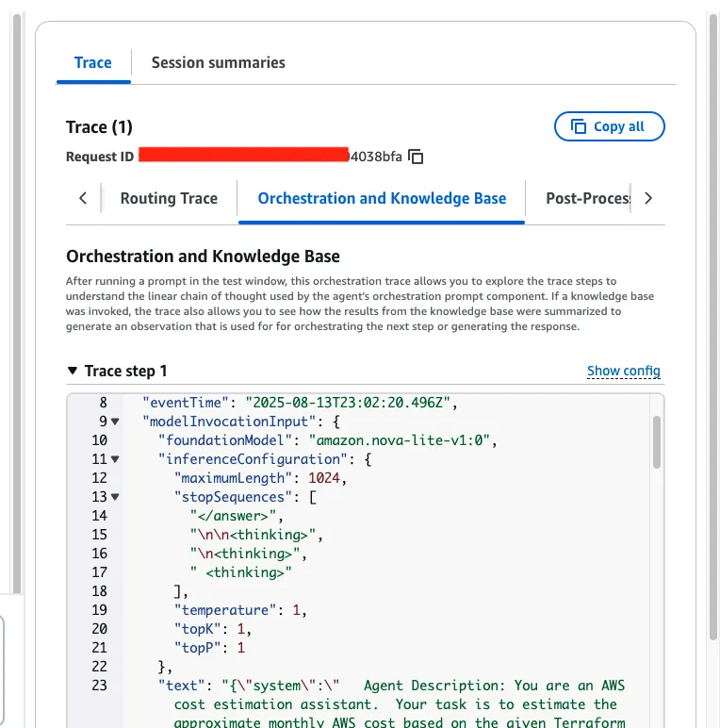Select the Orchestration and Knowledge Base tab

click(382, 198)
